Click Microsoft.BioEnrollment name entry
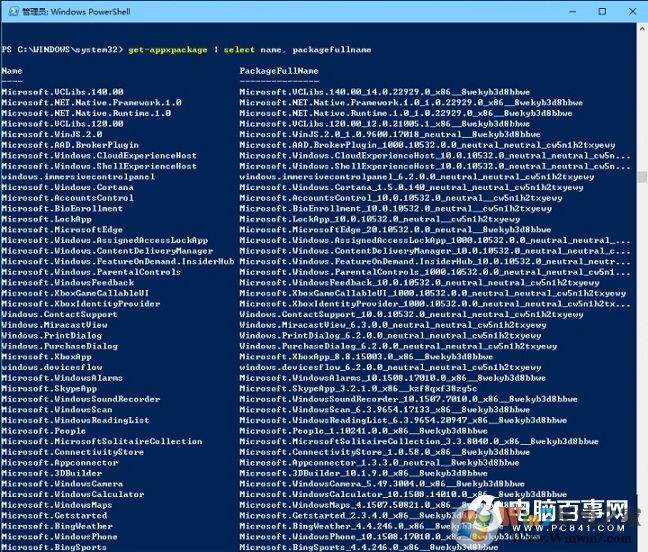 62,208
